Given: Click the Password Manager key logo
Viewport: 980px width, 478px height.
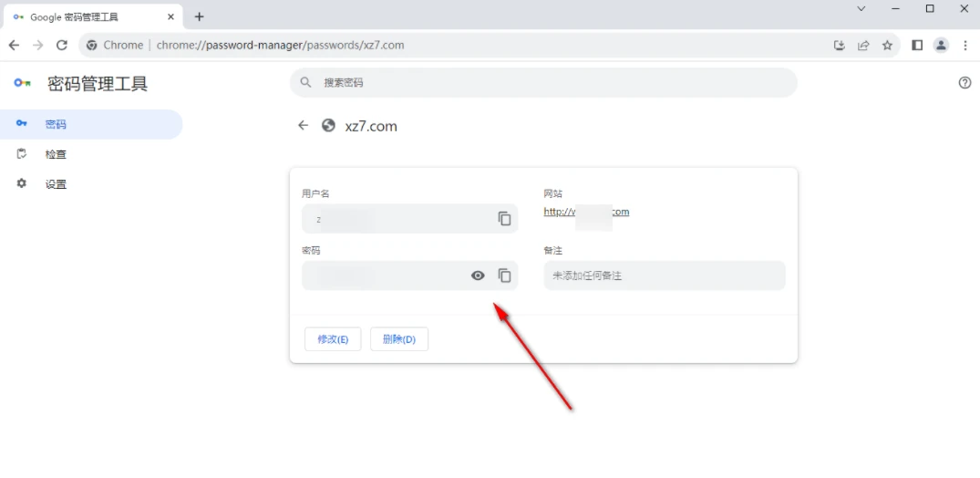Looking at the screenshot, I should [x=23, y=83].
